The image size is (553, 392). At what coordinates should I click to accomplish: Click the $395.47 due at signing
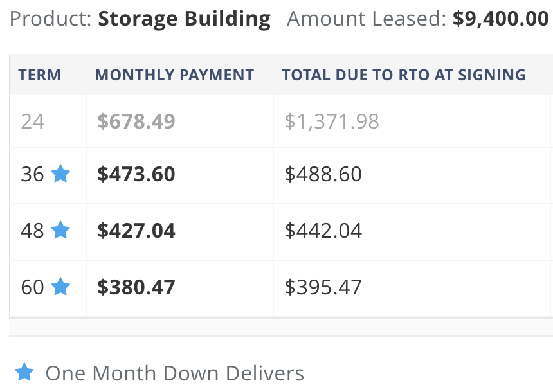tap(323, 287)
